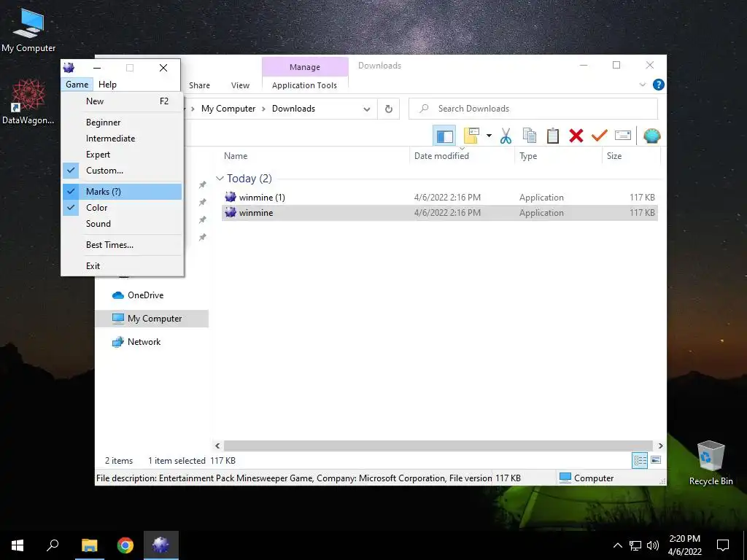Expand the ribbon with the chevron
This screenshot has width=747, height=560.
pyautogui.click(x=642, y=85)
